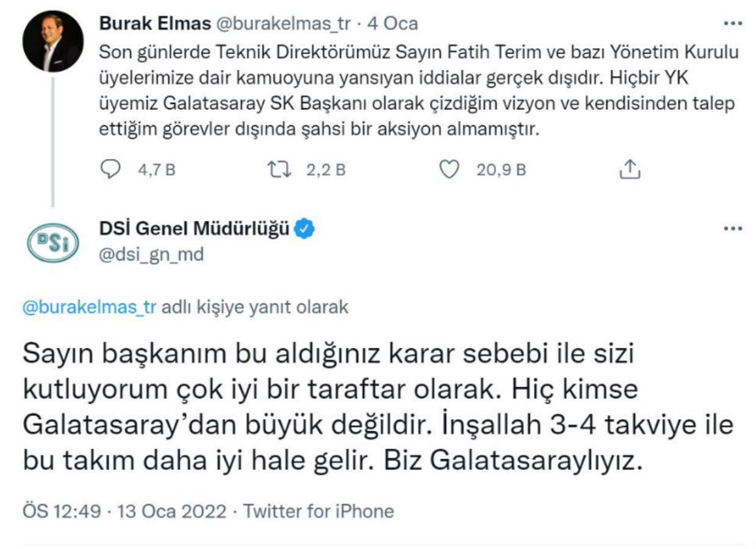Open Burak Elmas's tweet text about Fatih Terim
Viewport: 756px width, 549px height.
click(x=418, y=91)
